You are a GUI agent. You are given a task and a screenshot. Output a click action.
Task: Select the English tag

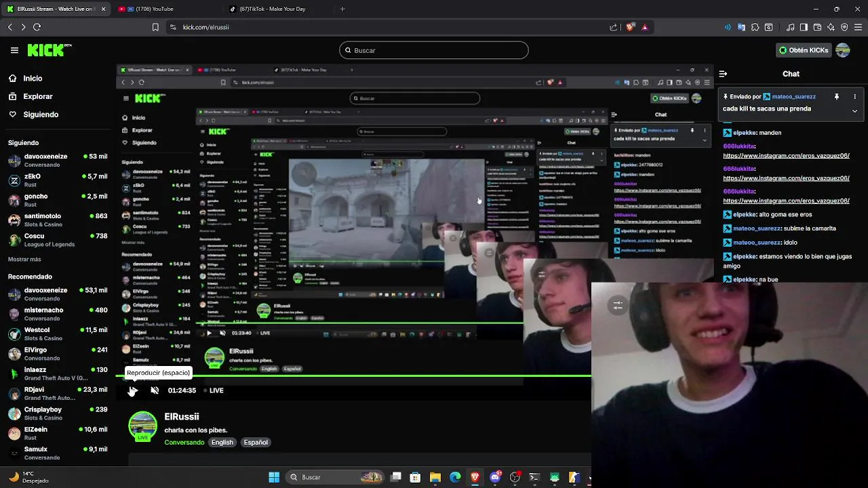(x=222, y=443)
